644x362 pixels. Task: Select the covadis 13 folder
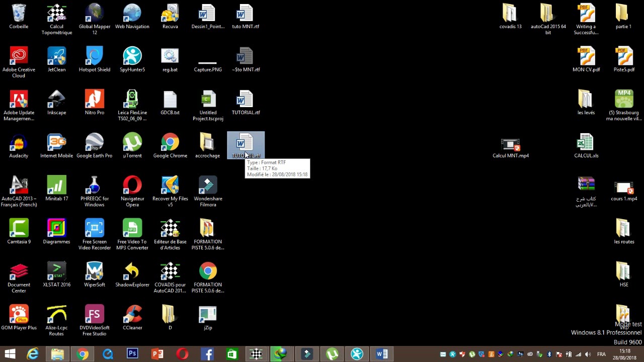pos(510,16)
